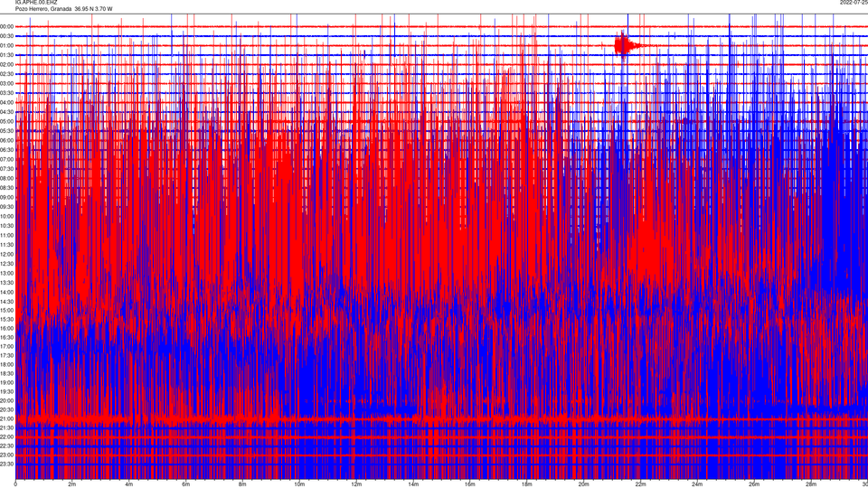This screenshot has height=488, width=868.
Task: Click the '17:00' time label
Action: [6, 346]
